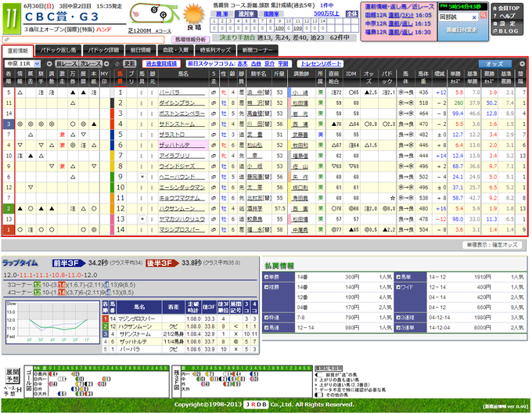Open the トレセンリポート link
The image size is (532, 414).
coord(321,64)
